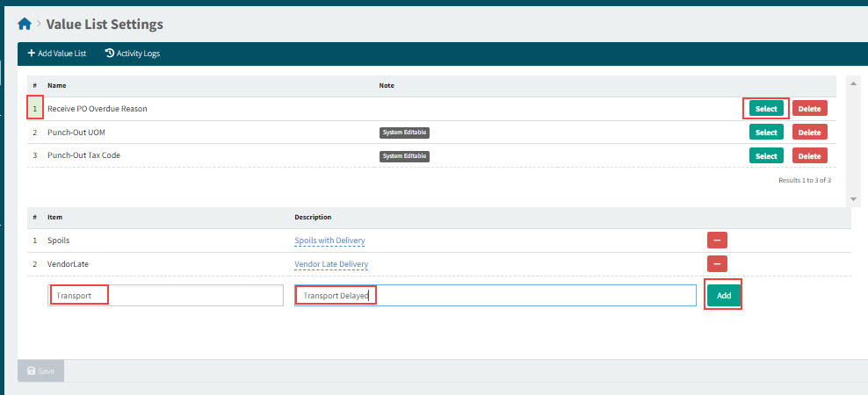Screen dimensions: 868x395
Task: Remove the VendorLate item with minus icon
Action: tap(717, 264)
